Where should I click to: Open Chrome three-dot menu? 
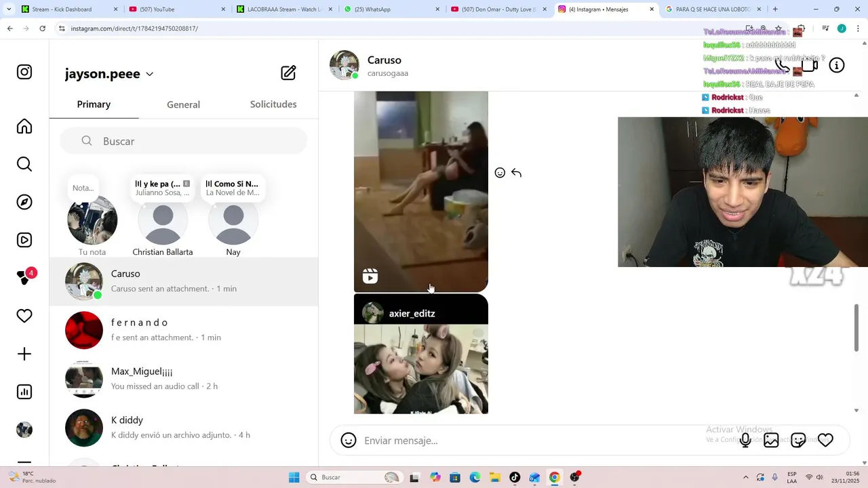click(856, 28)
